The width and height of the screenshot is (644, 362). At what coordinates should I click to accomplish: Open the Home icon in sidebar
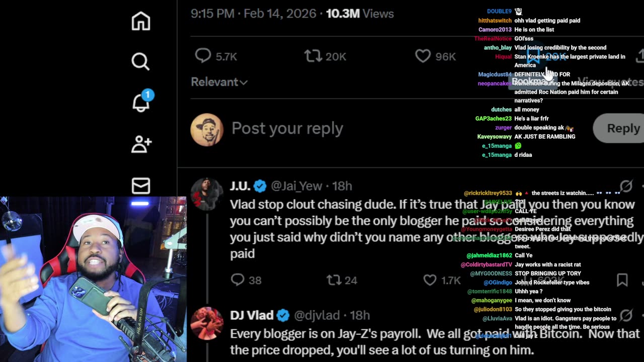[x=141, y=21]
